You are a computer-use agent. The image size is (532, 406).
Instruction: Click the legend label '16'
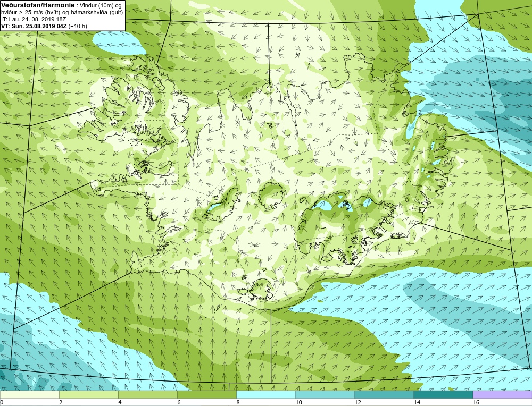(476, 402)
